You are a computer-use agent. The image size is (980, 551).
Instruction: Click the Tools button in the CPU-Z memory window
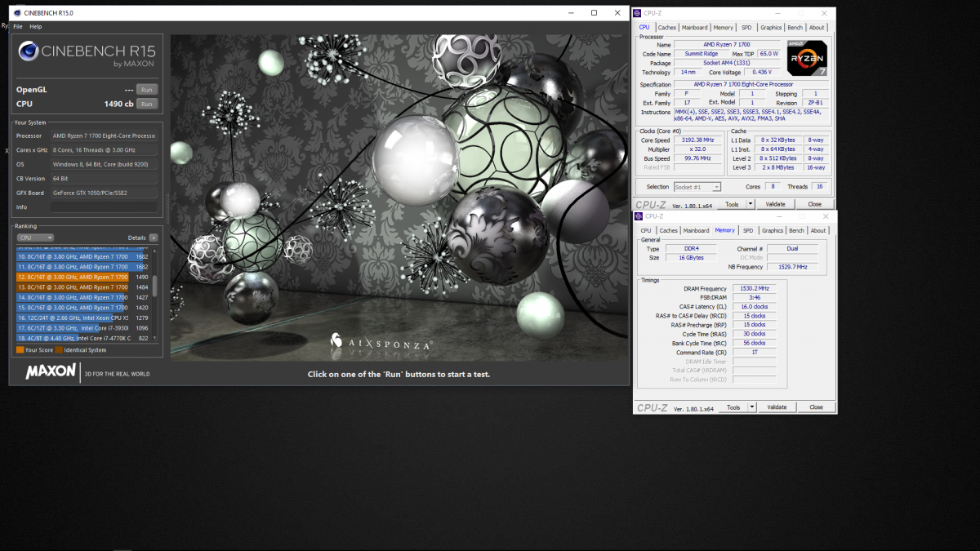point(733,407)
